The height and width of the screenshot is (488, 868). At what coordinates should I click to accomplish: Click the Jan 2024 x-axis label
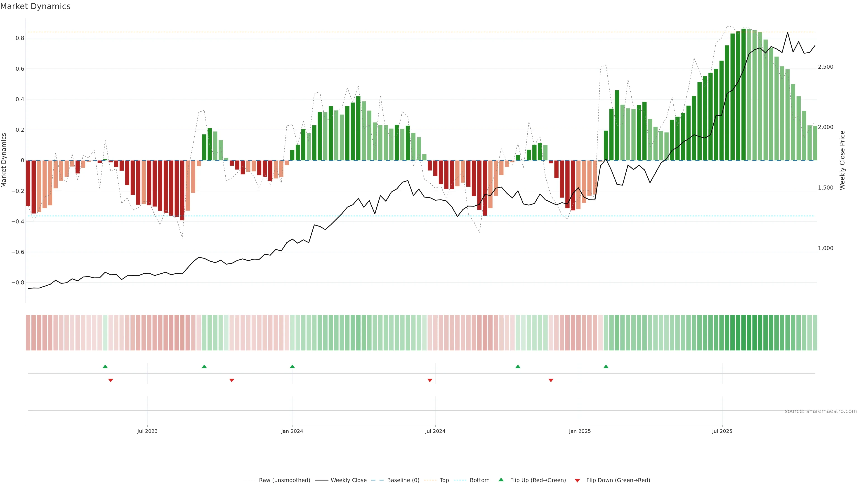292,431
